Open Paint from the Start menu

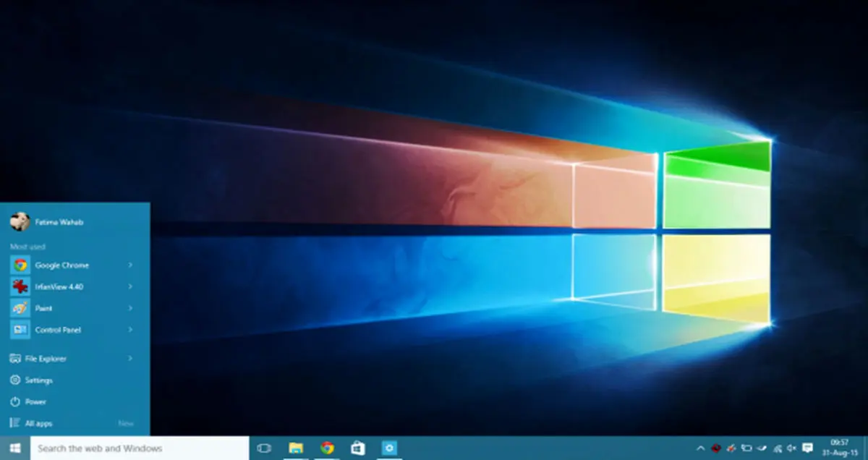(45, 308)
